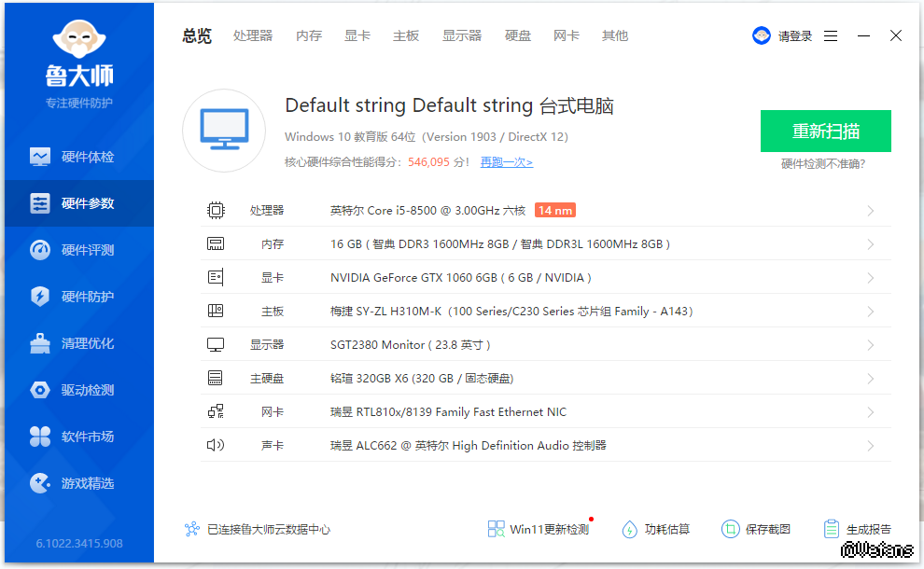Select the 硬件评测 sidebar icon
924x569 pixels.
(x=40, y=250)
